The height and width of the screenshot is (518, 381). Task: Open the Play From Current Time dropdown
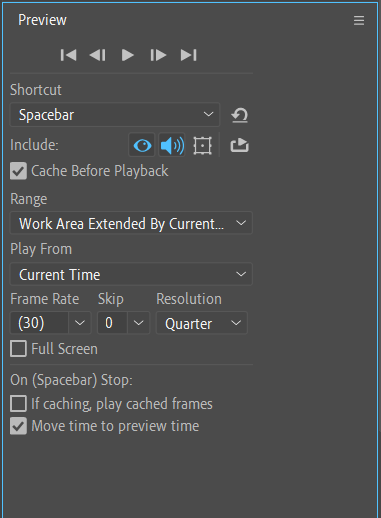pos(131,274)
